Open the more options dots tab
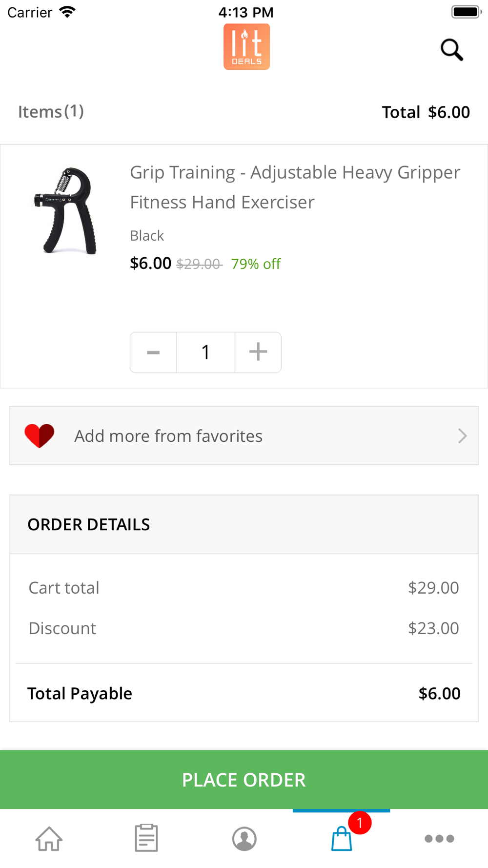 point(439,839)
